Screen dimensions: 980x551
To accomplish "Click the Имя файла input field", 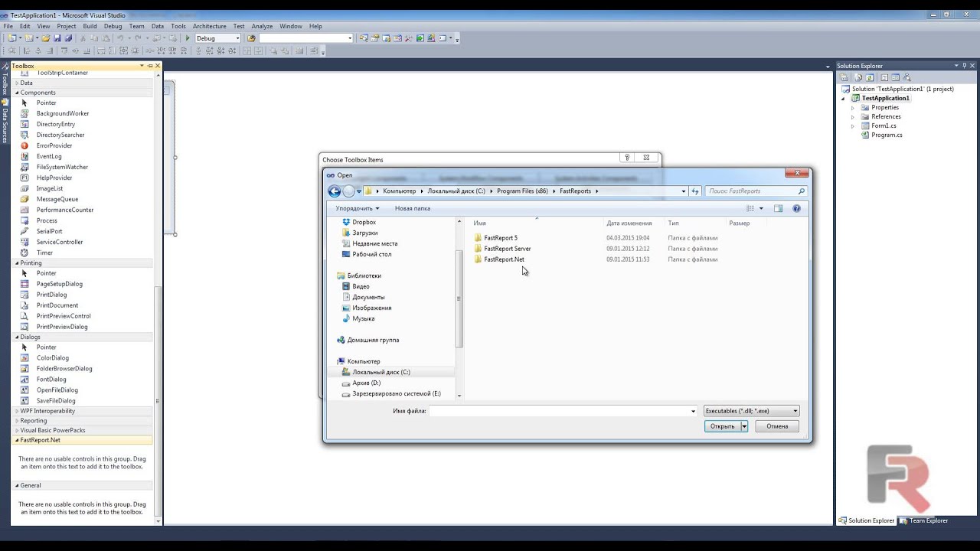I will click(x=560, y=411).
